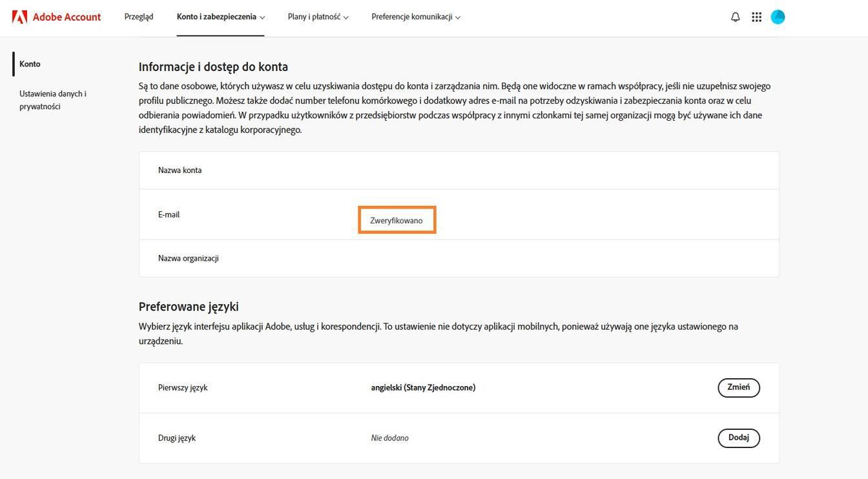Click the Adobe logo icon
This screenshot has width=868, height=479.
point(19,17)
